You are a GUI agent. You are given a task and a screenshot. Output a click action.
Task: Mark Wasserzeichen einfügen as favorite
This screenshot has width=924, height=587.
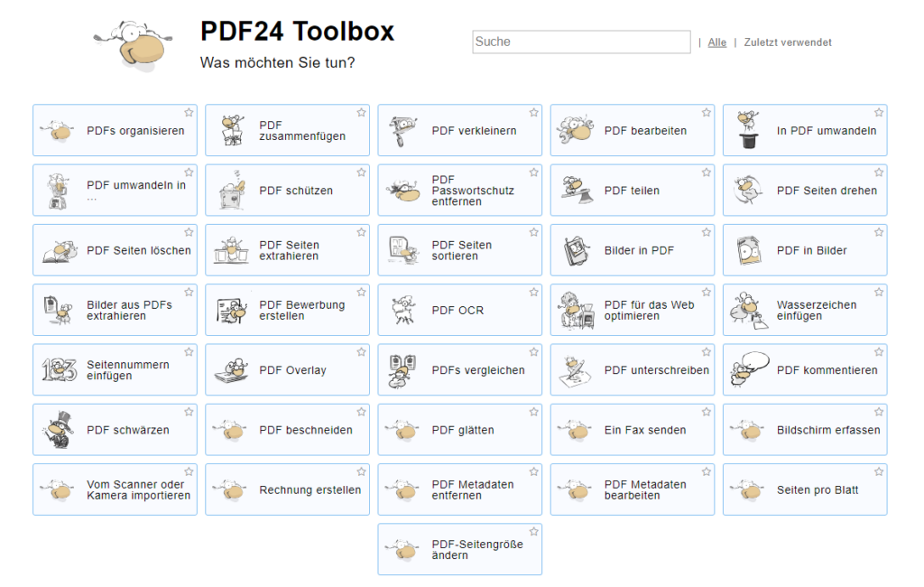pyautogui.click(x=879, y=293)
